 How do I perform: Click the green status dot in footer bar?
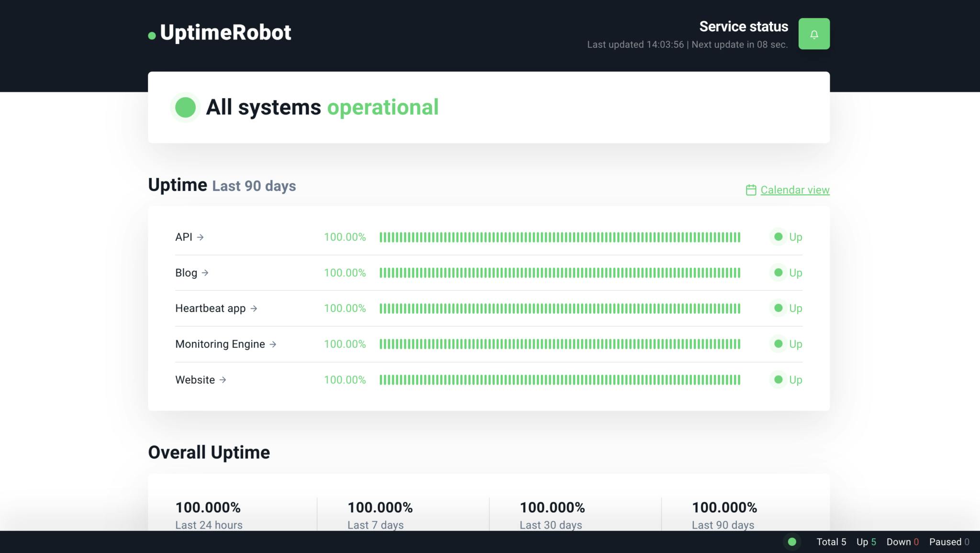(792, 542)
